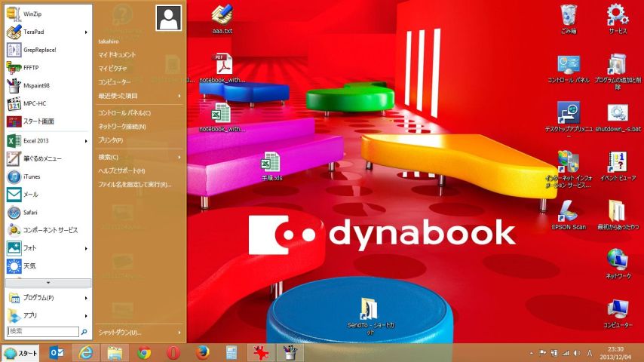Expand the TerraPad submenu arrow
The height and width of the screenshot is (362, 644).
pyautogui.click(x=86, y=32)
